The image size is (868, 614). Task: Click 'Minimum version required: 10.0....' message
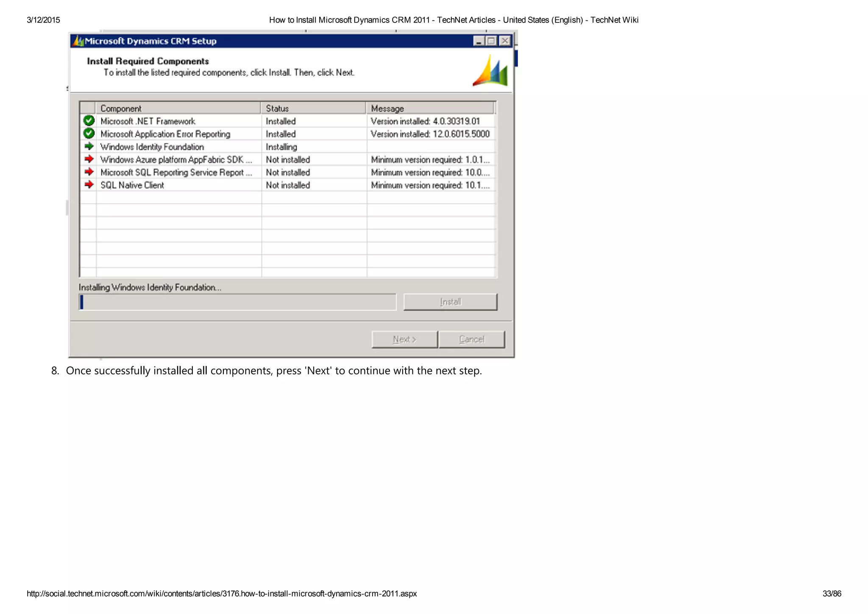point(430,172)
